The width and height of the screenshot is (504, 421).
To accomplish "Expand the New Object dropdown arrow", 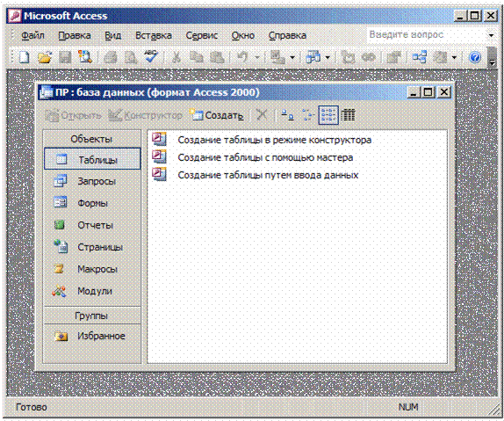I will tap(454, 58).
